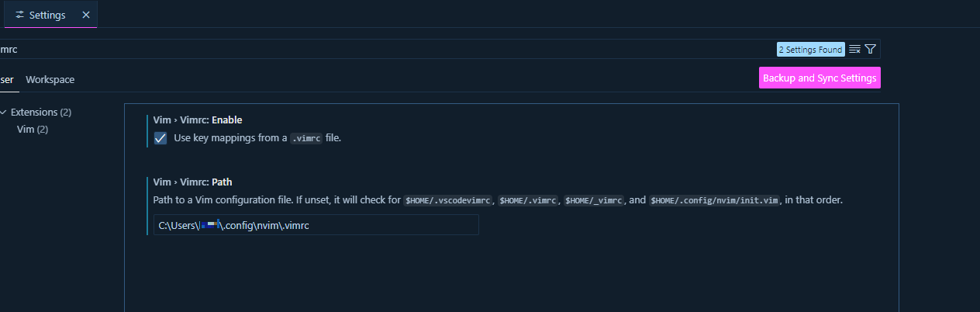Collapse the Extensions (2) tree node

[x=4, y=113]
